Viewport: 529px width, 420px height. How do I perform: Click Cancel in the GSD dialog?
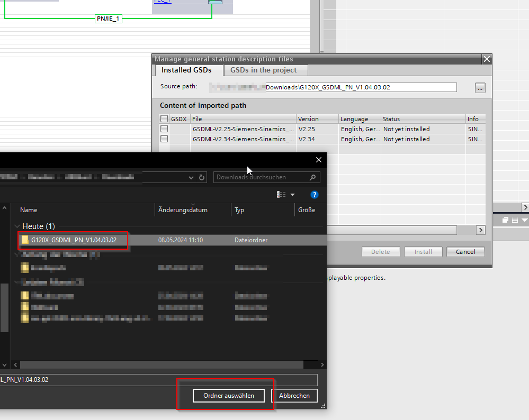pyautogui.click(x=465, y=252)
